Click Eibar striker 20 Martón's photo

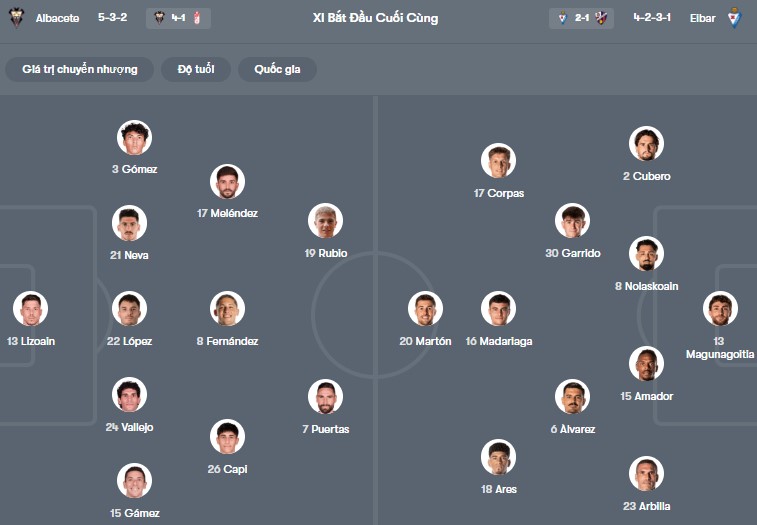tap(426, 309)
